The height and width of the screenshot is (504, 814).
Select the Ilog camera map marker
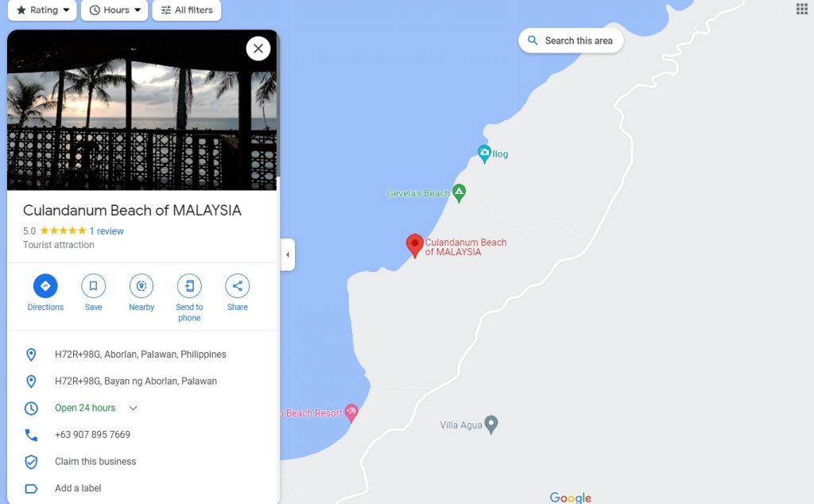(x=484, y=153)
